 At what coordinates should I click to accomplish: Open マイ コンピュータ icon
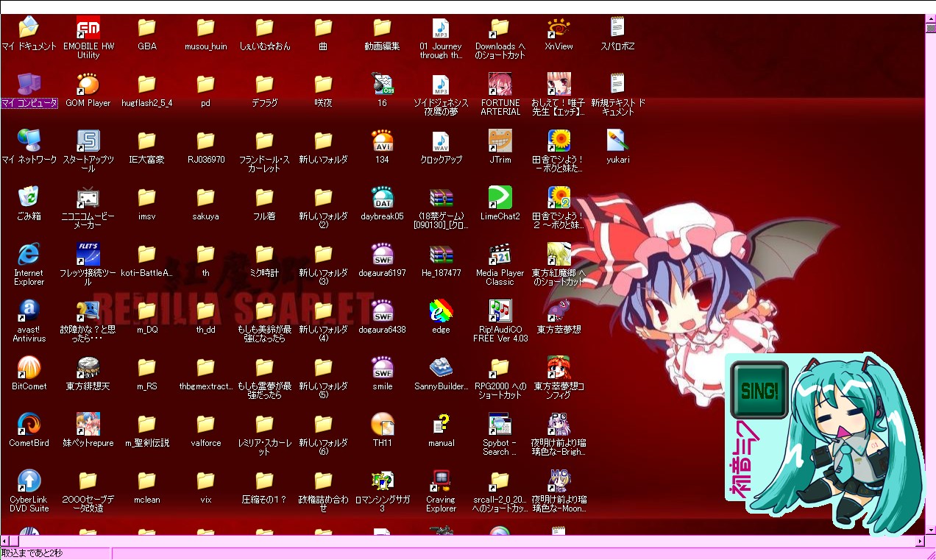[29, 85]
